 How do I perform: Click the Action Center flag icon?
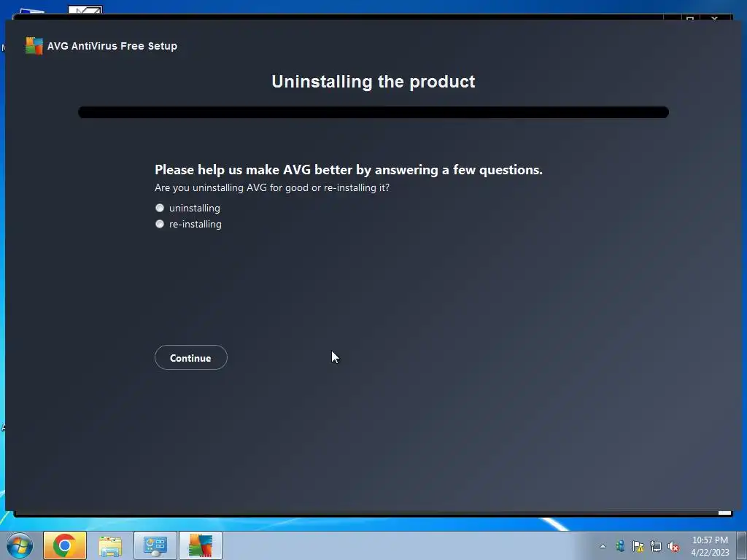tap(638, 546)
